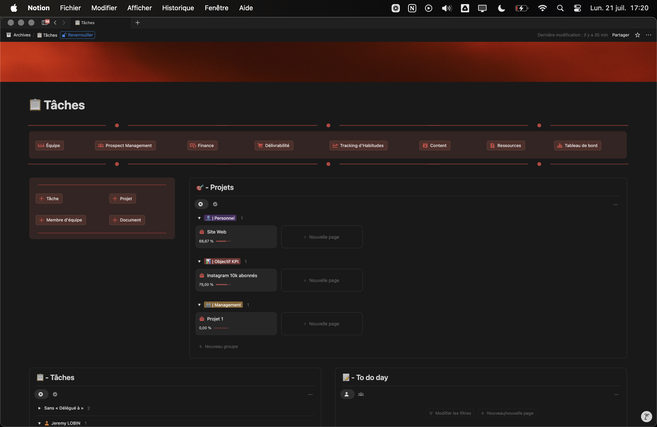Open the Équipe navigation button

click(x=49, y=145)
